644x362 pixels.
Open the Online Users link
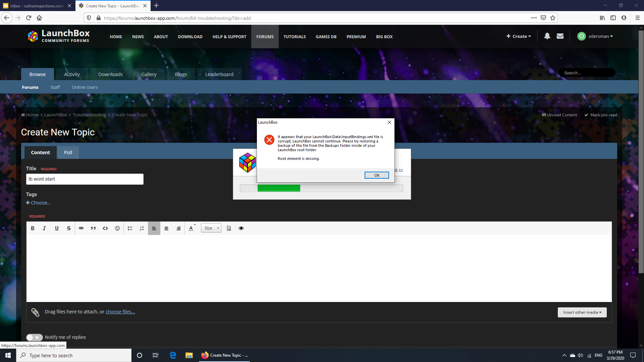[x=85, y=87]
